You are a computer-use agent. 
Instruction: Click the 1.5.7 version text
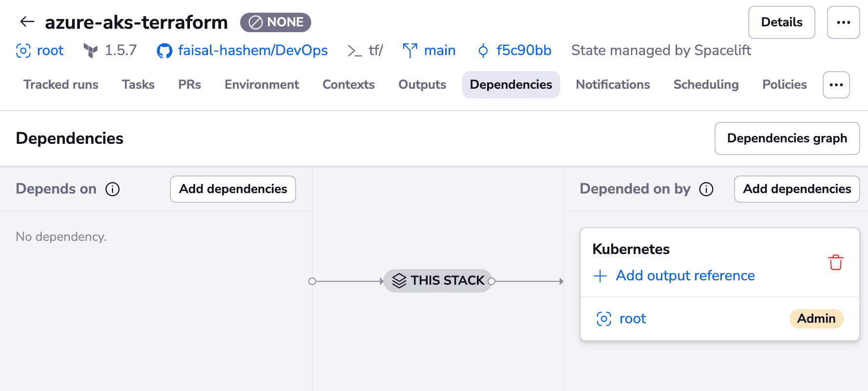121,51
